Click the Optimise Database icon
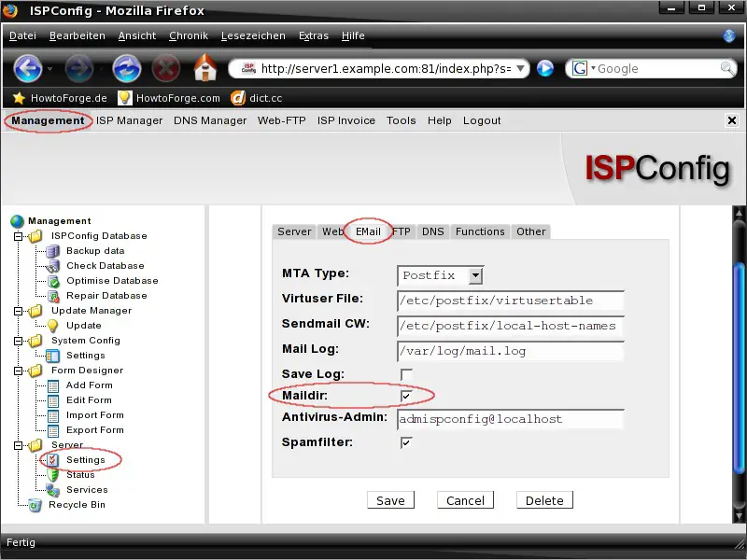Screen dimensions: 747x560 53,281
